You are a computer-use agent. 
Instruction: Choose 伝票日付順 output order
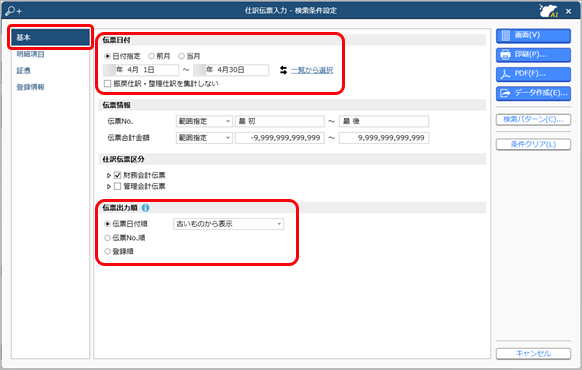[108, 224]
